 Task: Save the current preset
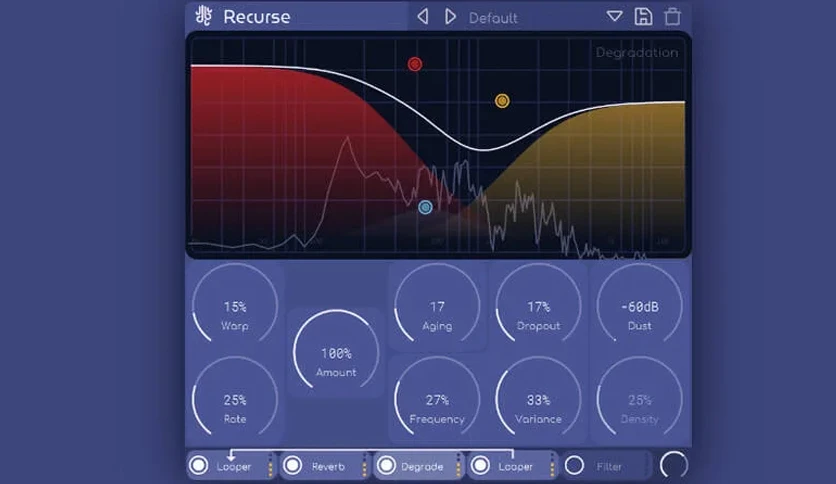[643, 17]
